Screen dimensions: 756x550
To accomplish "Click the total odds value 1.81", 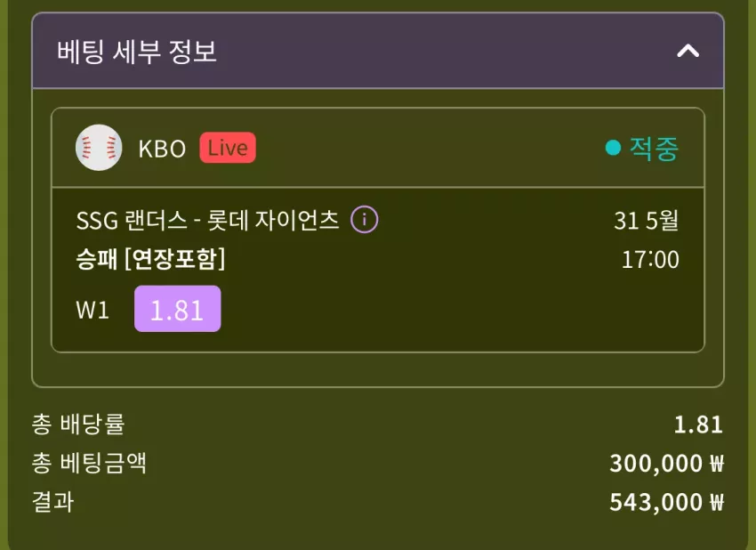I will (x=698, y=425).
